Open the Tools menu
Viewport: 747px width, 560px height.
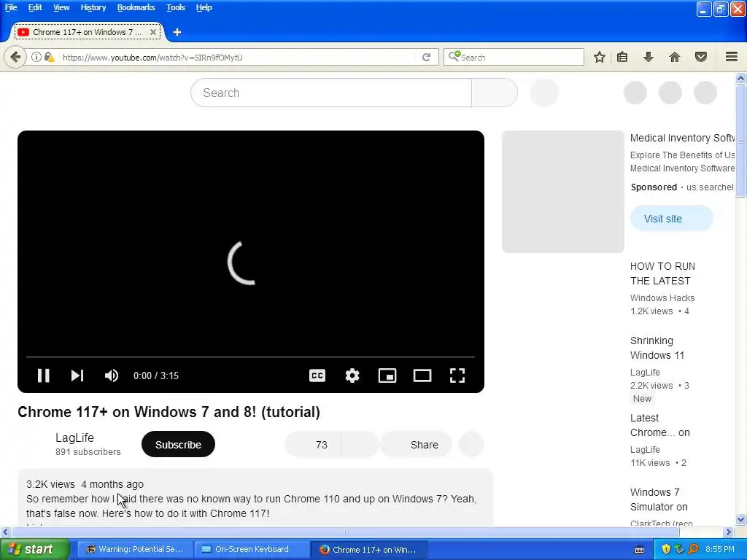click(x=175, y=7)
